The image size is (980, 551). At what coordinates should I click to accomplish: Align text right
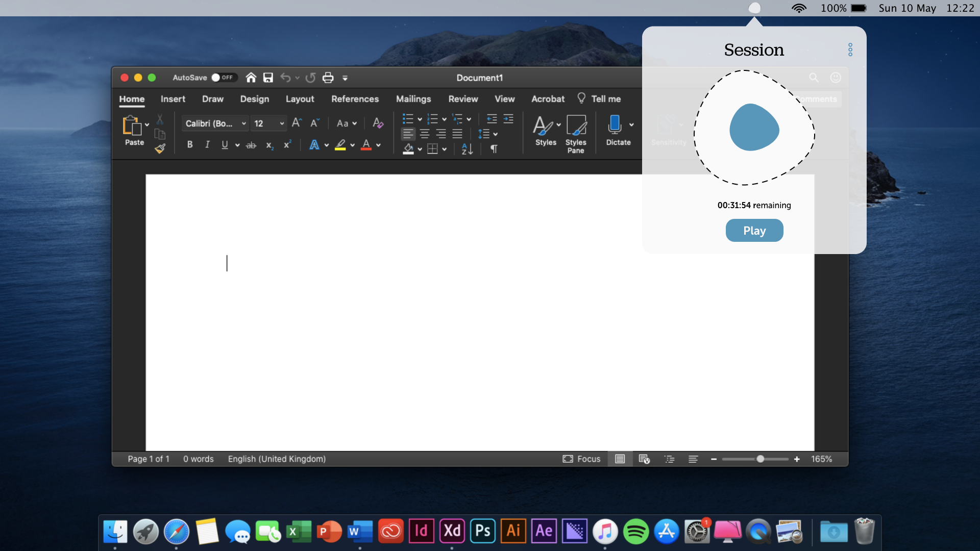click(x=441, y=134)
